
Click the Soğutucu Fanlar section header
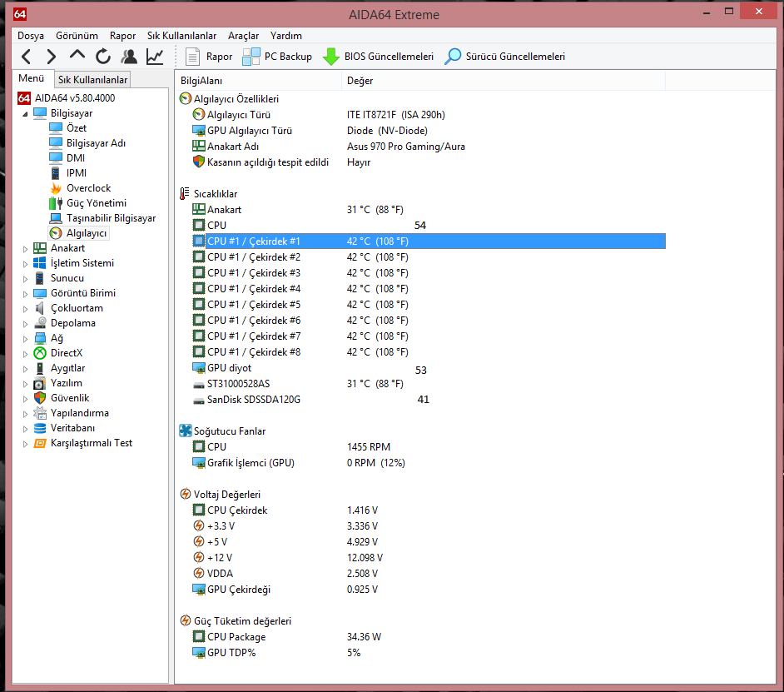click(x=222, y=431)
